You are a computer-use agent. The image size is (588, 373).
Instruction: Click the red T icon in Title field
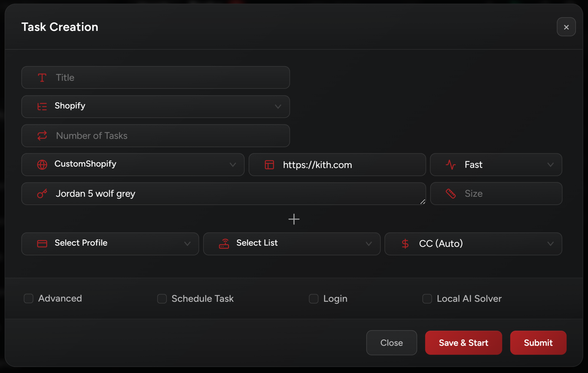tap(42, 78)
